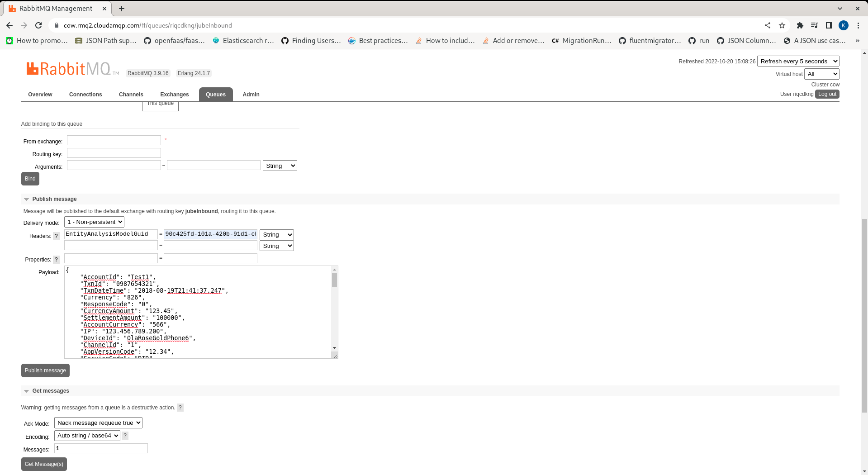
Task: Close the RabbitMQ Management tab
Action: coord(104,9)
